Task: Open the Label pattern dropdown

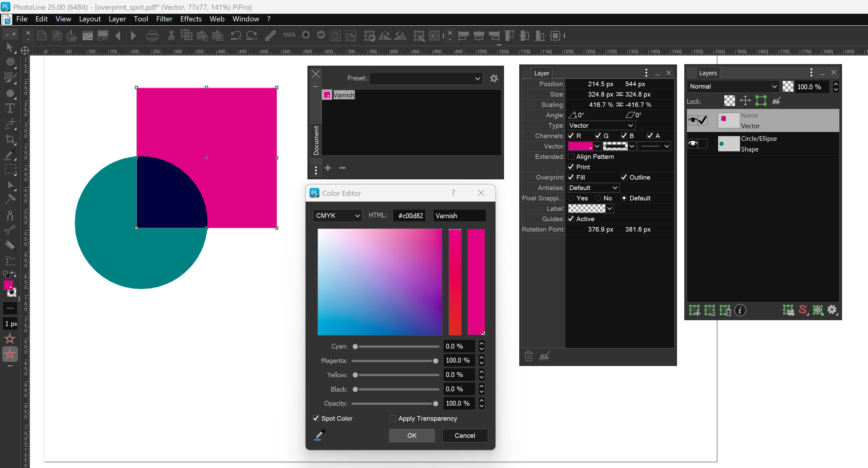Action: [590, 208]
